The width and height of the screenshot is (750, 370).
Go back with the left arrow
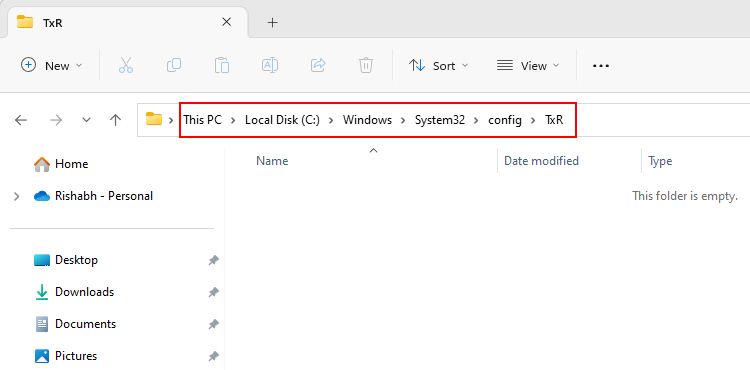pos(21,120)
